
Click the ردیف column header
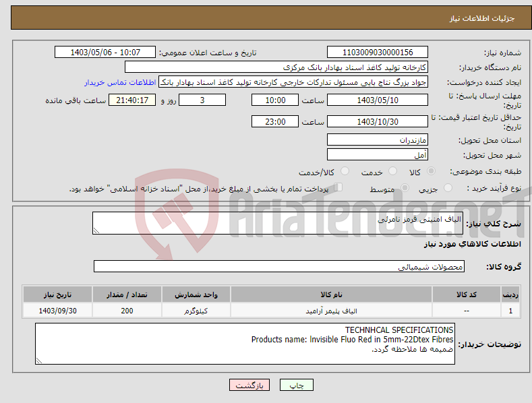coord(510,294)
